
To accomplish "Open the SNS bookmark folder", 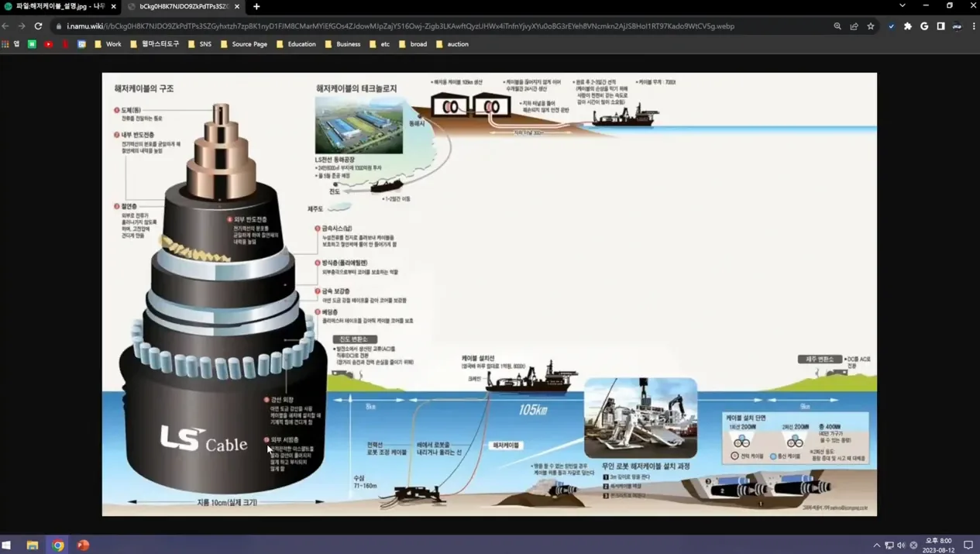I will tap(200, 44).
